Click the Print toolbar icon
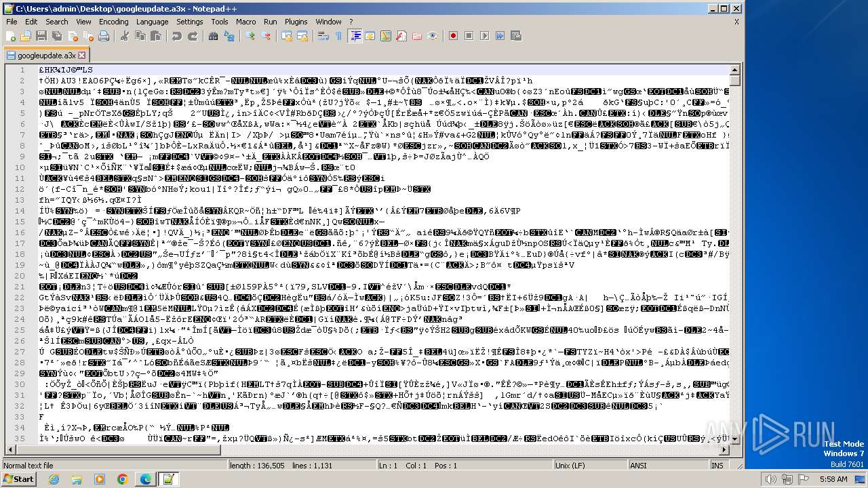868x488 pixels. point(104,36)
